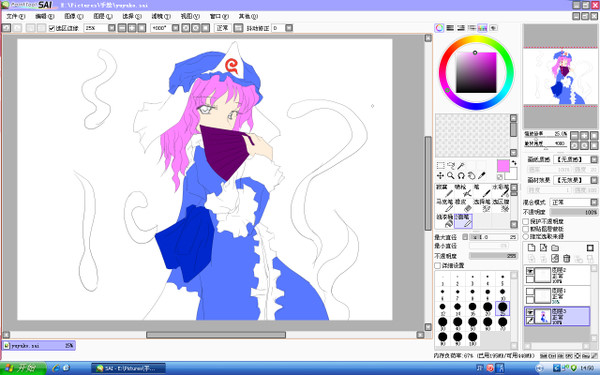Select the lasso selection tool
Screen dimensions: 600x375
451,165
